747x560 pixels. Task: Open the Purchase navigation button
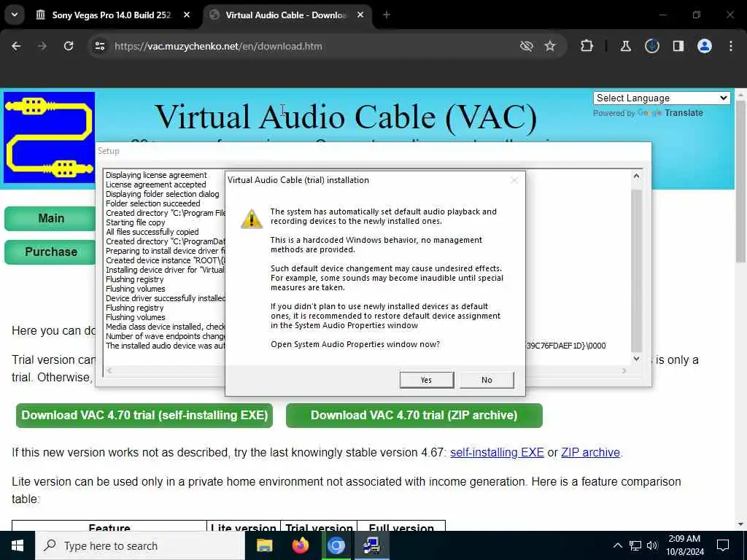click(50, 252)
